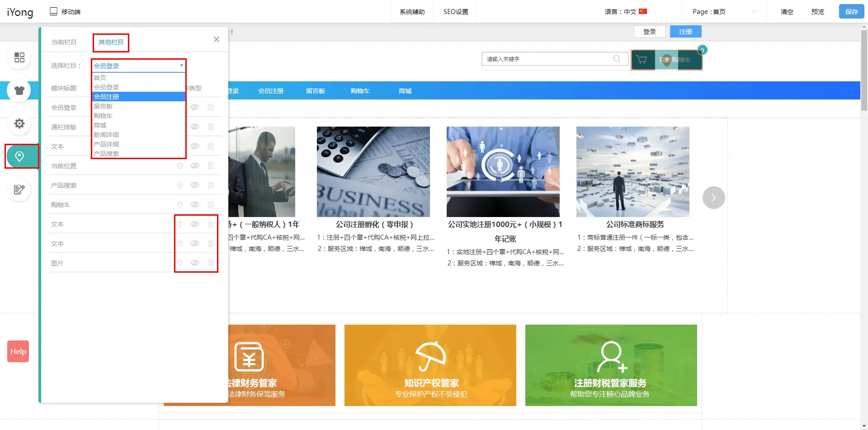Open the modules grid icon in sidebar
The width and height of the screenshot is (868, 430).
pyautogui.click(x=19, y=57)
